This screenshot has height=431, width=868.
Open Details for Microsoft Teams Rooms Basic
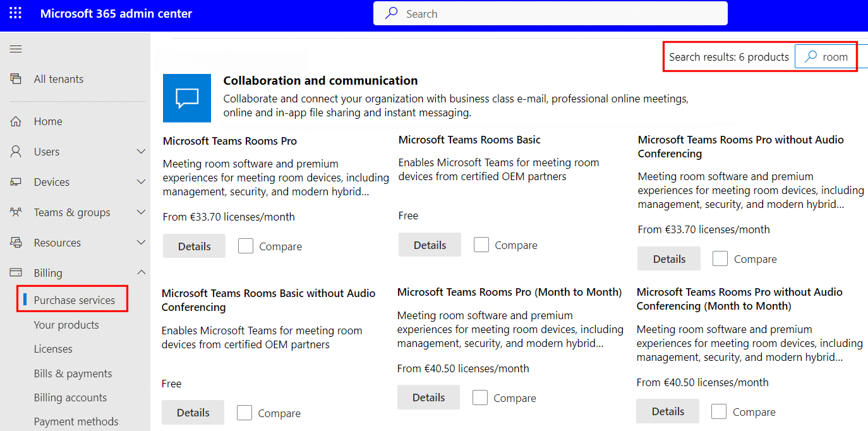coord(430,245)
